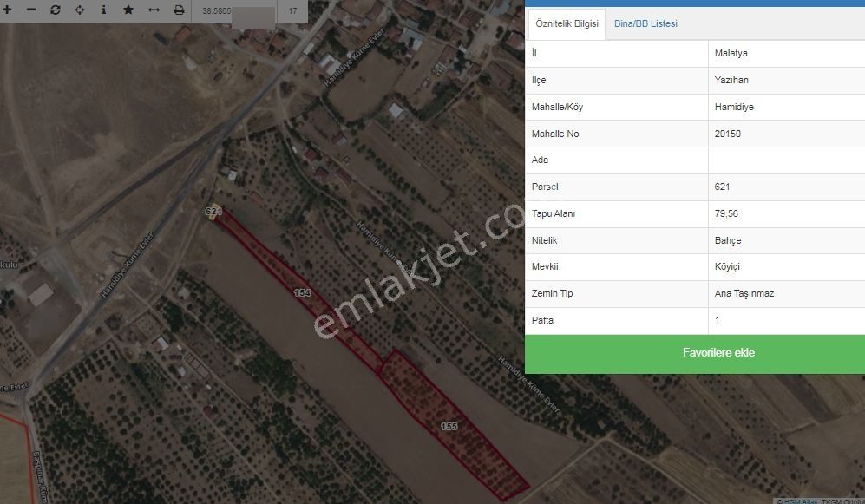Activate the locate crosshair tool
Image resolution: width=865 pixels, height=504 pixels.
[x=80, y=10]
